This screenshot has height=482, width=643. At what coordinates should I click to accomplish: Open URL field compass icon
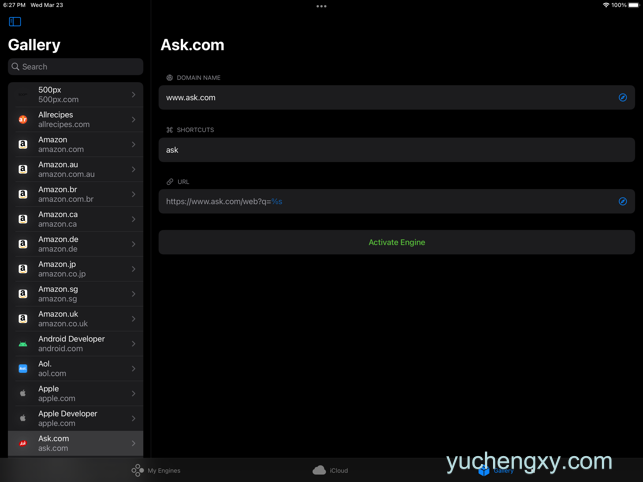pos(622,201)
